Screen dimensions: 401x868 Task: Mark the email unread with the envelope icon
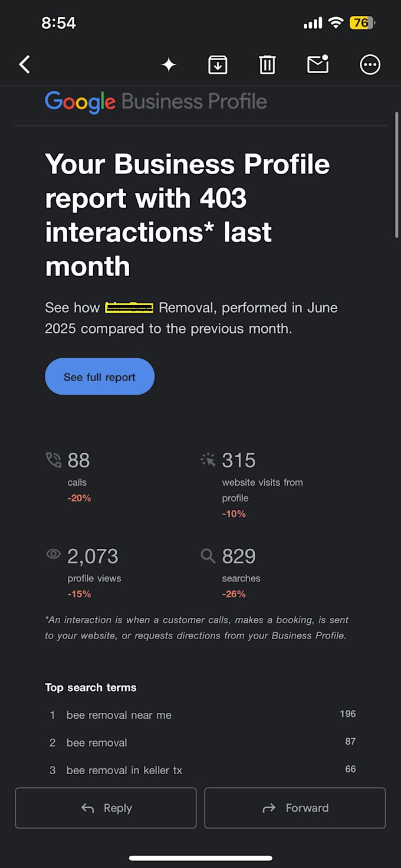pos(318,64)
